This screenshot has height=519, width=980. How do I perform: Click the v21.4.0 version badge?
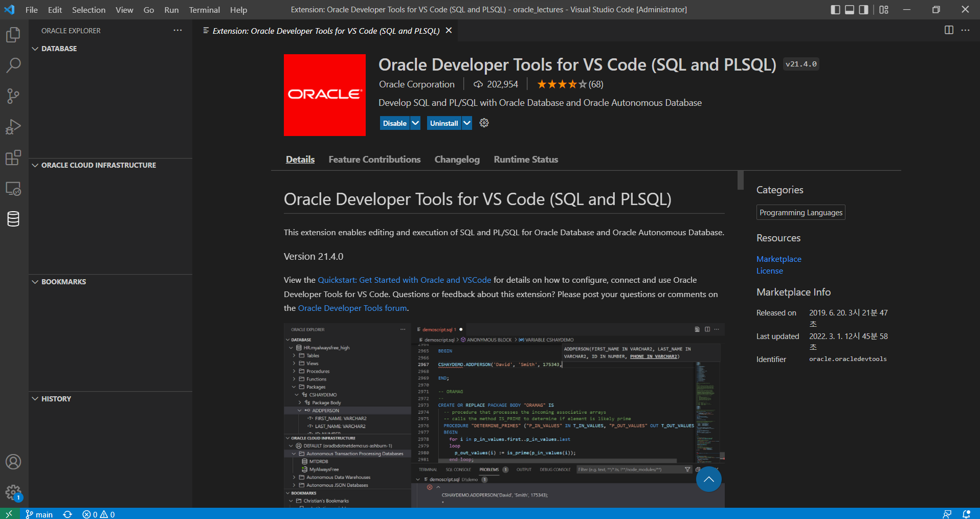pyautogui.click(x=801, y=64)
